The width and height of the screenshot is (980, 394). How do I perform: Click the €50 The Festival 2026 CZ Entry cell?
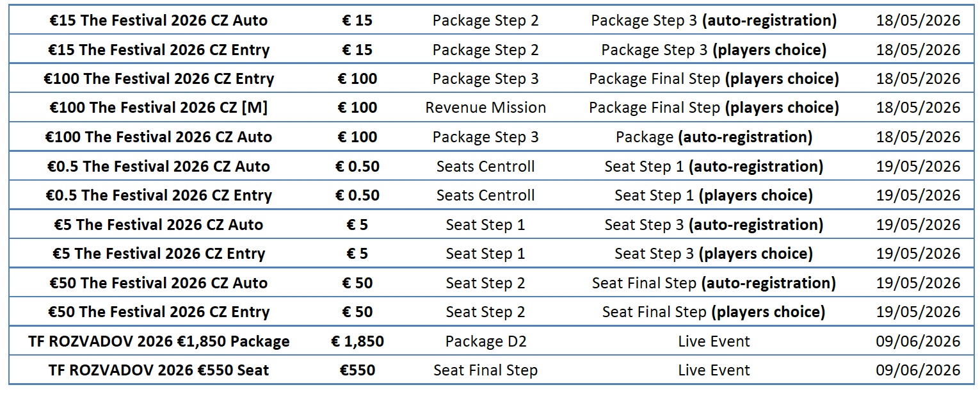(x=159, y=312)
